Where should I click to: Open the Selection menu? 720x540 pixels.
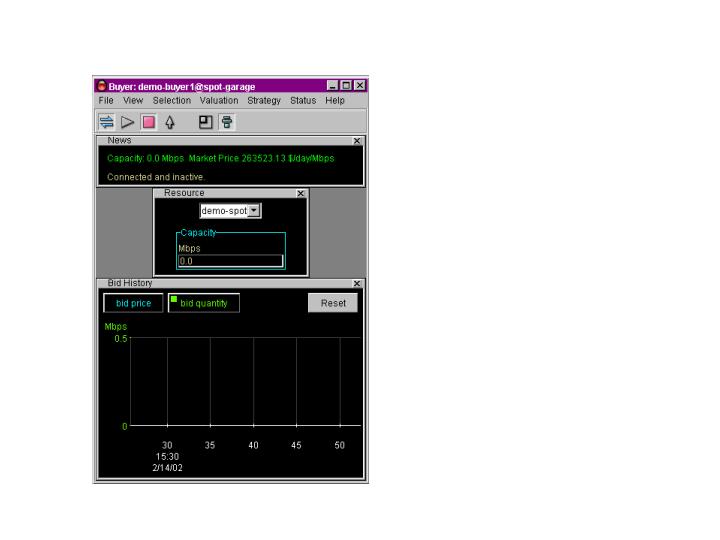coord(172,101)
